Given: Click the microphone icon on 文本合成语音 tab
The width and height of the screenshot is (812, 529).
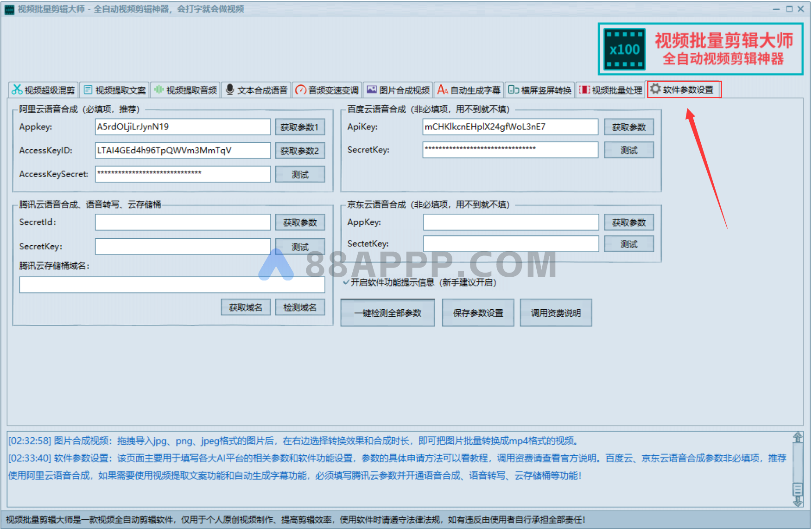Looking at the screenshot, I should [230, 89].
